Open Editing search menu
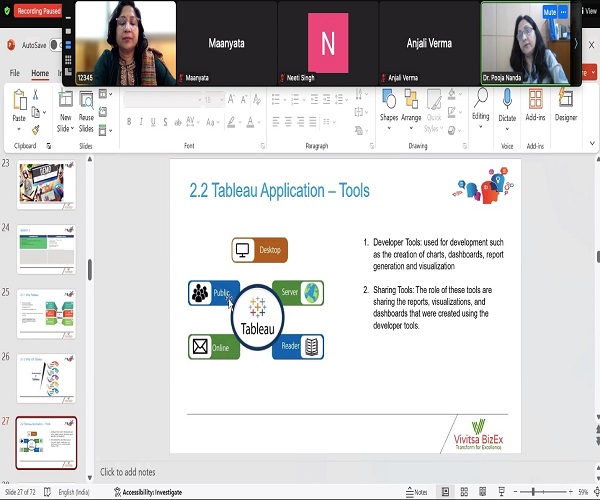The height and width of the screenshot is (500, 600). (481, 109)
